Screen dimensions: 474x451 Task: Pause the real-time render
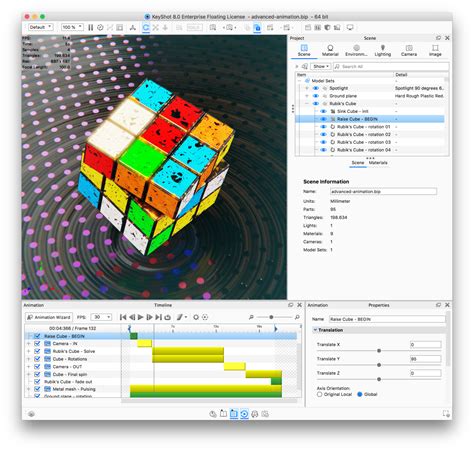tap(90, 28)
